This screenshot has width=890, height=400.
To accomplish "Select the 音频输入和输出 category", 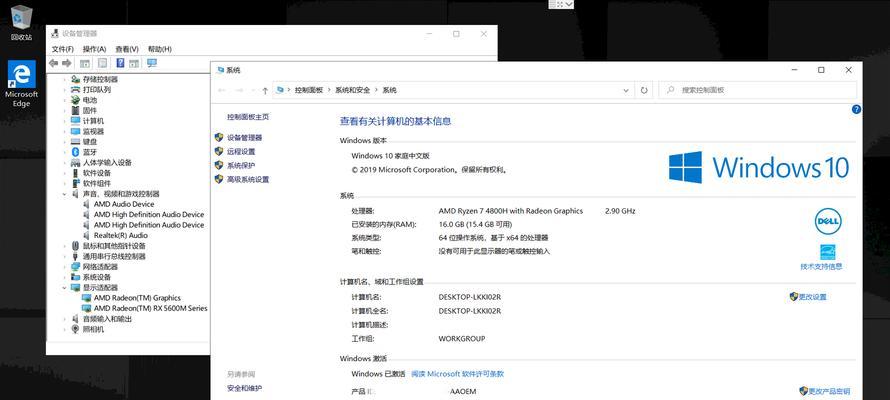I will click(107, 319).
